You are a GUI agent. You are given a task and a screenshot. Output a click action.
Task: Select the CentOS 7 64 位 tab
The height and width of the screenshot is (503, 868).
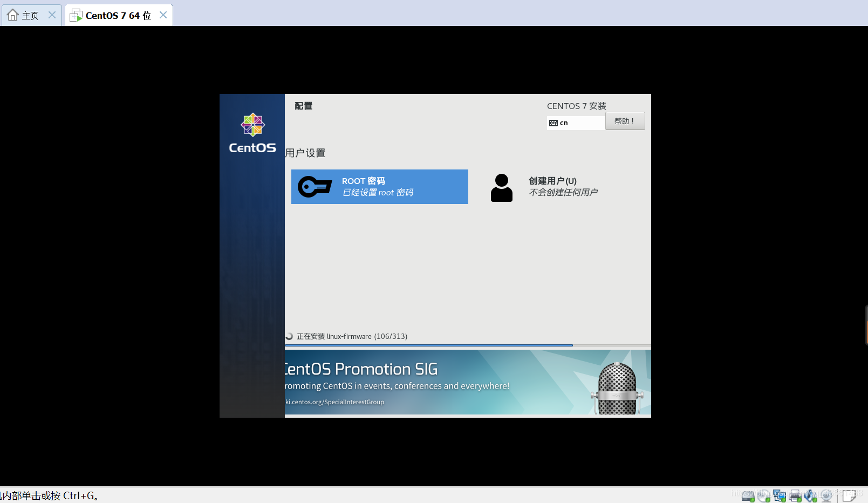pos(118,15)
